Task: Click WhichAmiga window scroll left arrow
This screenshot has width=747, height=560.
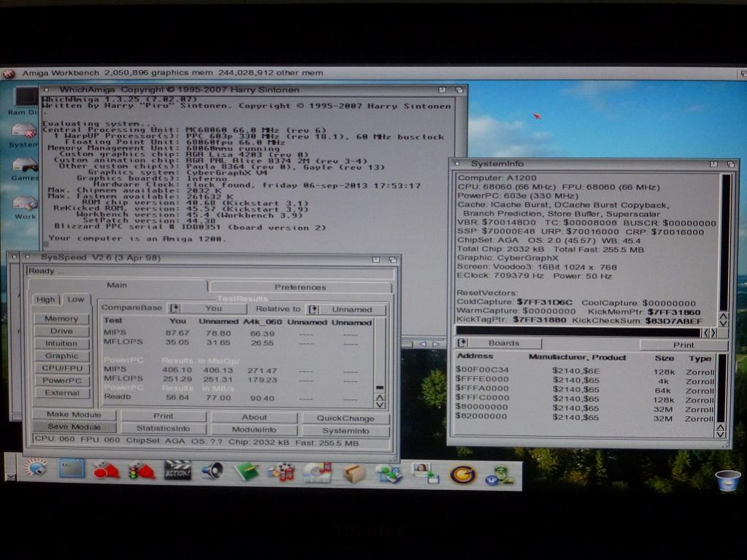Action: (x=423, y=343)
